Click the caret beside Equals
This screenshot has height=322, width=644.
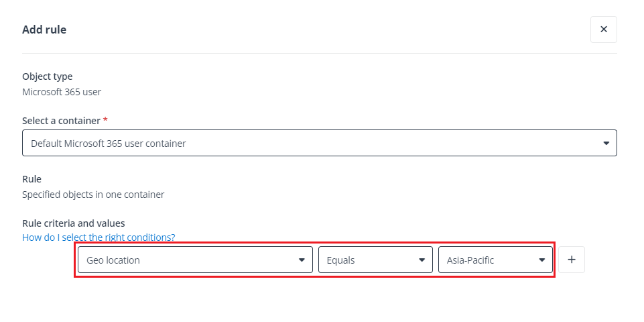(x=422, y=260)
